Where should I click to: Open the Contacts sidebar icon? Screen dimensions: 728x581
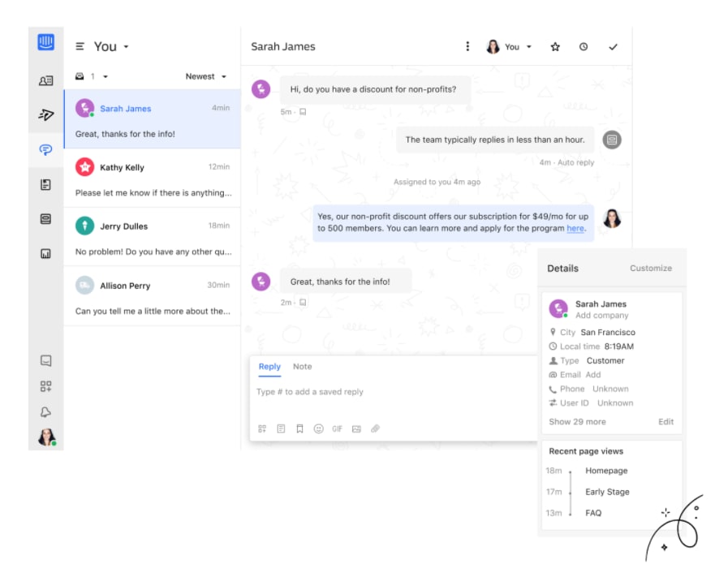click(x=45, y=81)
